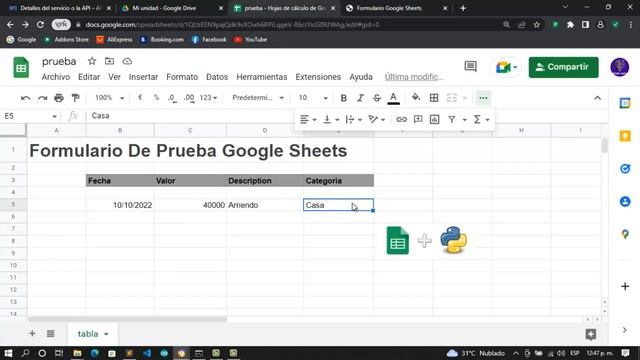Click the undo icon in toolbar
This screenshot has height=360, width=640.
[25, 98]
